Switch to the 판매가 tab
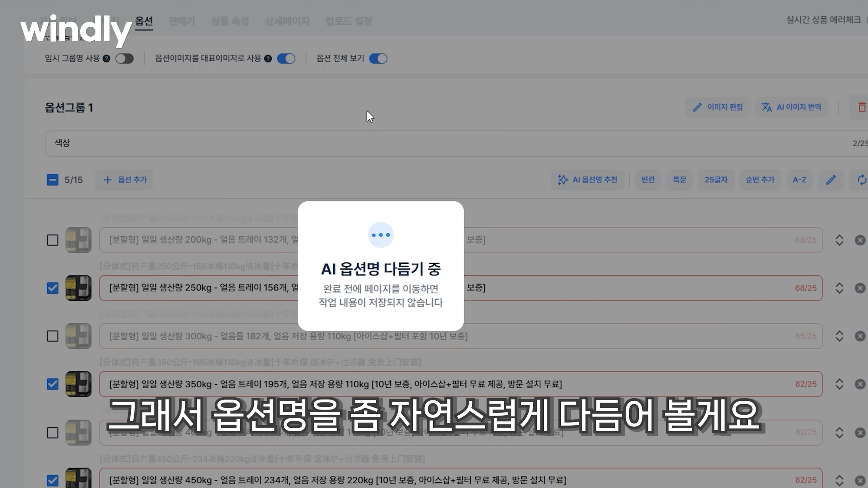The width and height of the screenshot is (868, 488). click(181, 21)
